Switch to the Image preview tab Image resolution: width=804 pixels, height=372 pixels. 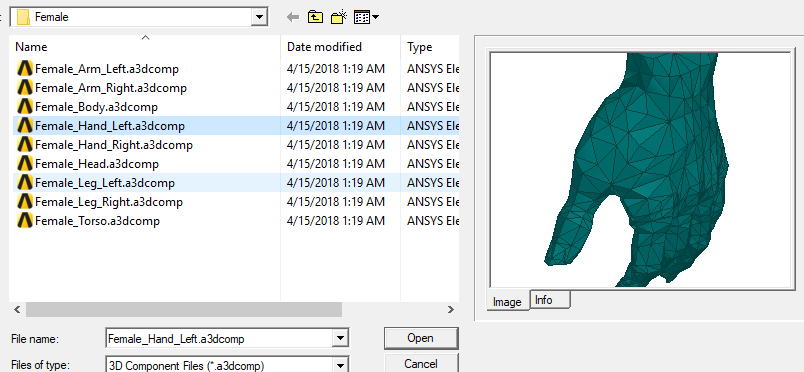tap(507, 302)
